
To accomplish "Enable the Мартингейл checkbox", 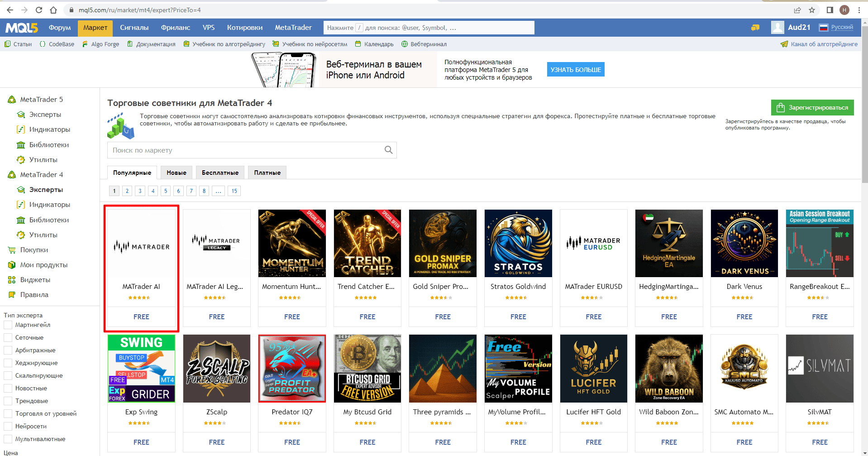I will point(8,325).
